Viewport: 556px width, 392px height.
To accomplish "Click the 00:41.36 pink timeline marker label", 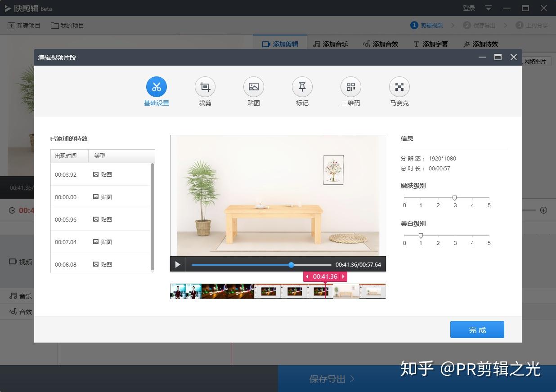I will click(325, 276).
